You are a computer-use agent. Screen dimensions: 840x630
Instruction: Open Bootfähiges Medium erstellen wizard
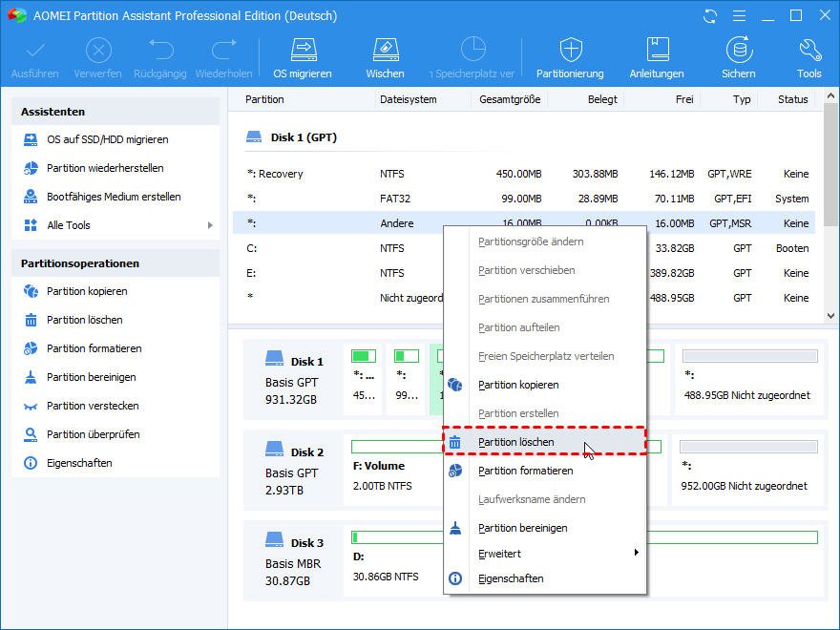pos(115,197)
